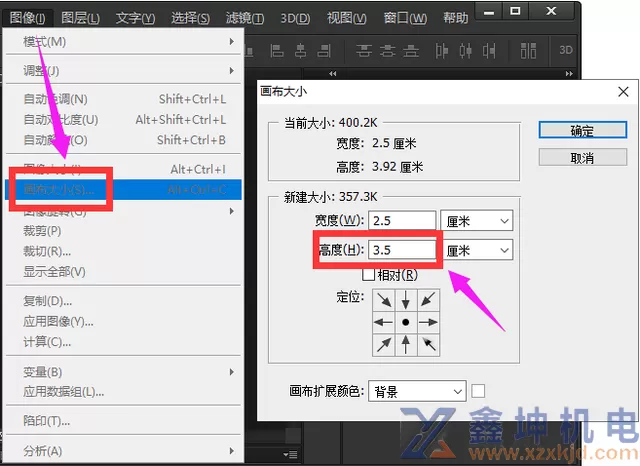
Task: Choose the Shift+Ctrl+B auto color item
Action: click(x=123, y=140)
